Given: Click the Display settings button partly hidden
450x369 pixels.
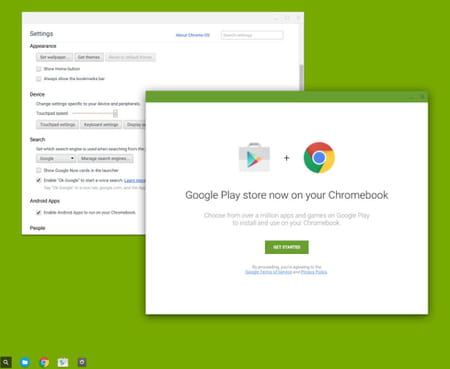Looking at the screenshot, I should [x=135, y=125].
